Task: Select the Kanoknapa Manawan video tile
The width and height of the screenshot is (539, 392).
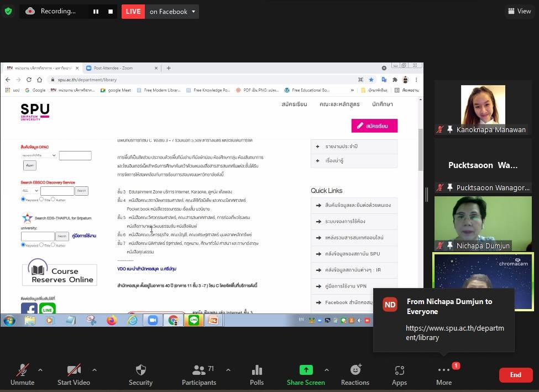Action: pyautogui.click(x=483, y=107)
